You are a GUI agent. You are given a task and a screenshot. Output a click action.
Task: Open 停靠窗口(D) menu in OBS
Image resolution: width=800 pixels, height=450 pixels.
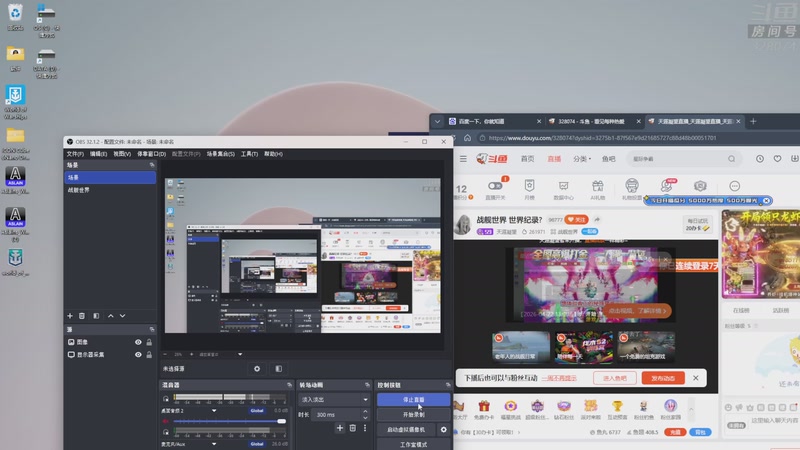[151, 154]
